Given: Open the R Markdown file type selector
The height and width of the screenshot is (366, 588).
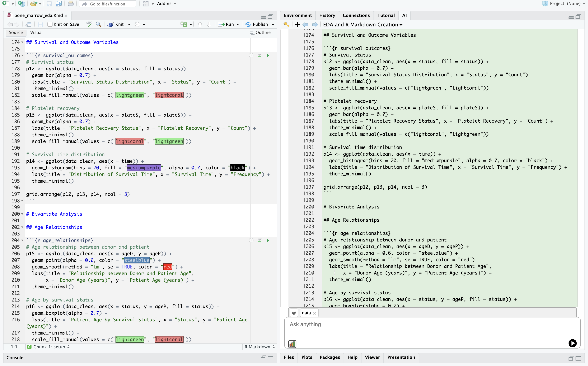Looking at the screenshot, I should tap(259, 347).
